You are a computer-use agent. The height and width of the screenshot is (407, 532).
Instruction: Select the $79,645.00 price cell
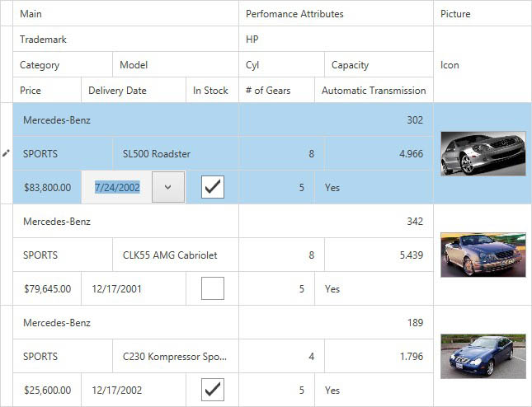pyautogui.click(x=47, y=289)
